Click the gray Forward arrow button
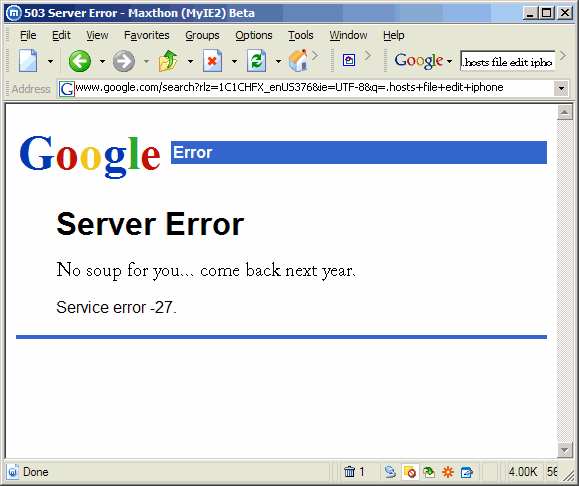Viewport: 579px width, 486px height. [x=123, y=61]
